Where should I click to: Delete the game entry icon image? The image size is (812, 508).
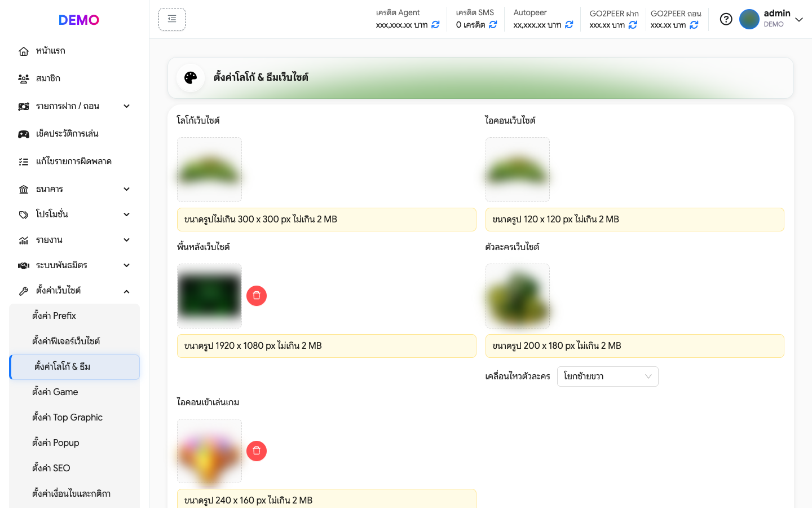pos(257,450)
